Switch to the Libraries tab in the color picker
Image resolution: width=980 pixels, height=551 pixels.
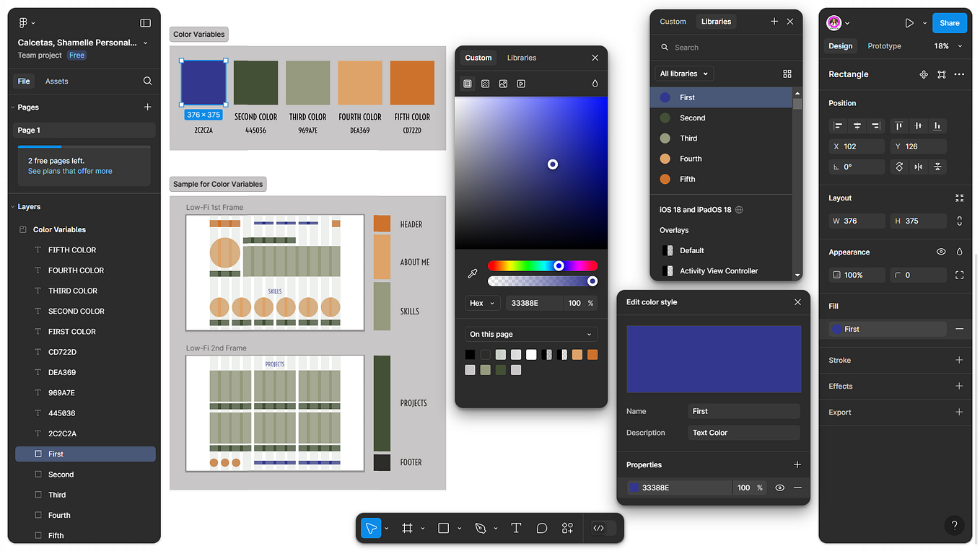pyautogui.click(x=521, y=58)
